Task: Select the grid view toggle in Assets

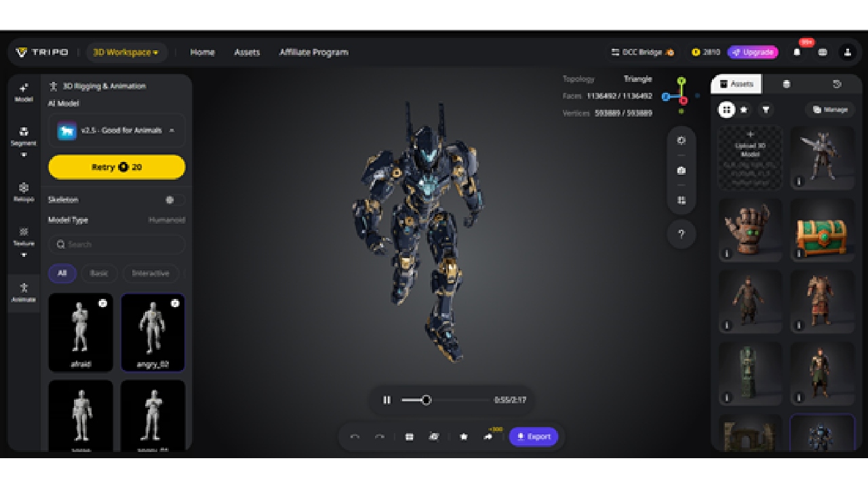Action: pos(726,110)
